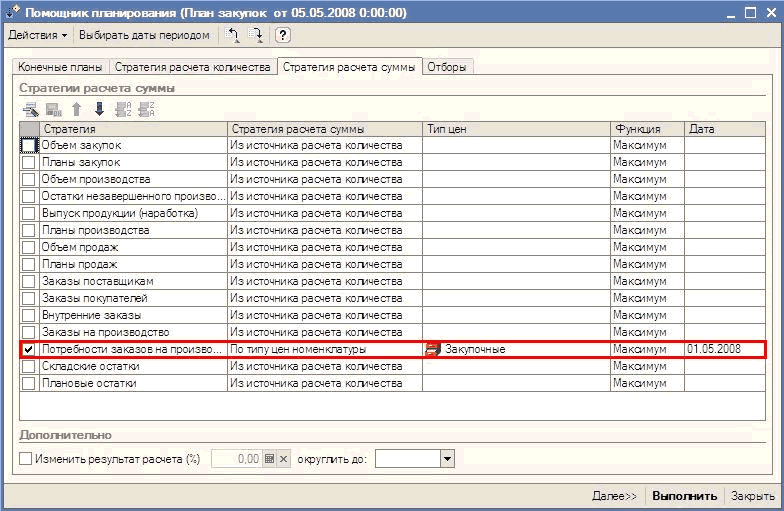Click Выбирать даты периодом toolbar button
The image size is (784, 511).
point(144,35)
